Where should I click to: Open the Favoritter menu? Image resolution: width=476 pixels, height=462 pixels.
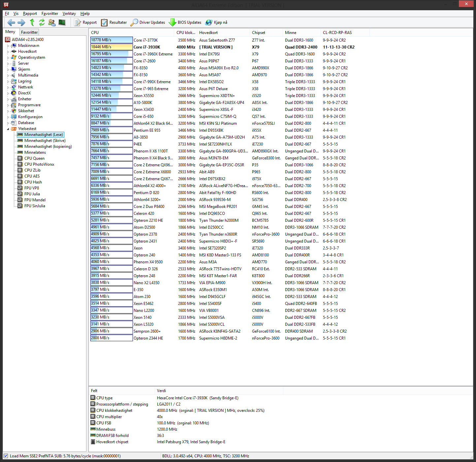pyautogui.click(x=50, y=14)
